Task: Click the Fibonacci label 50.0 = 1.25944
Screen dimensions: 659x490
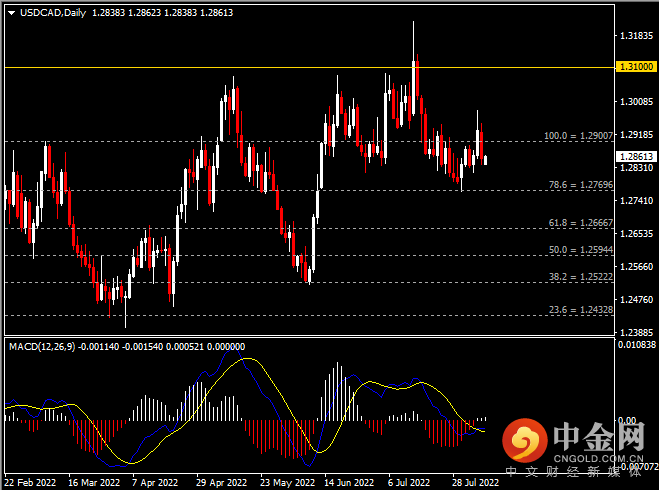Action: tap(581, 250)
